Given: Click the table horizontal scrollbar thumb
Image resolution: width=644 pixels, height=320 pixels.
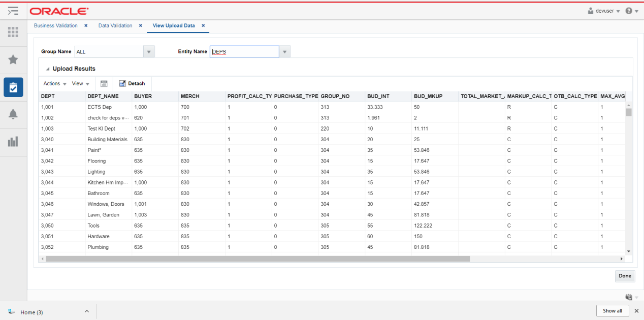Looking at the screenshot, I should pyautogui.click(x=257, y=259).
